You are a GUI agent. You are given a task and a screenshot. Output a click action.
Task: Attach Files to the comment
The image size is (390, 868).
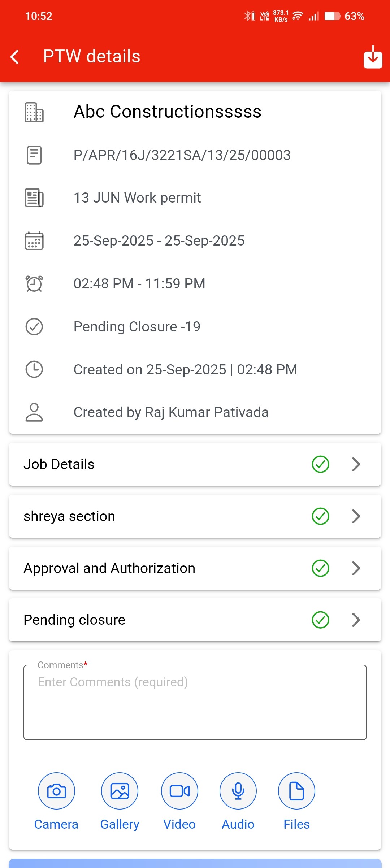296,791
